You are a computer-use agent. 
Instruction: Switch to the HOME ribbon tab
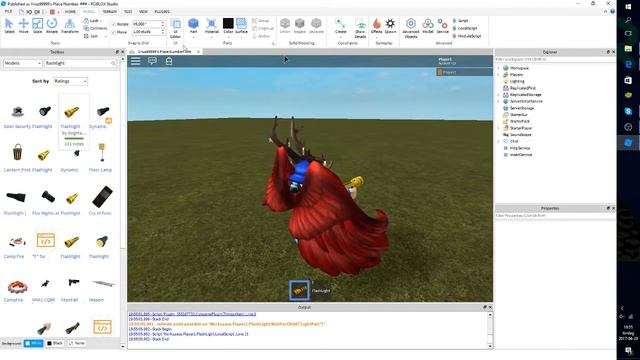click(x=70, y=11)
